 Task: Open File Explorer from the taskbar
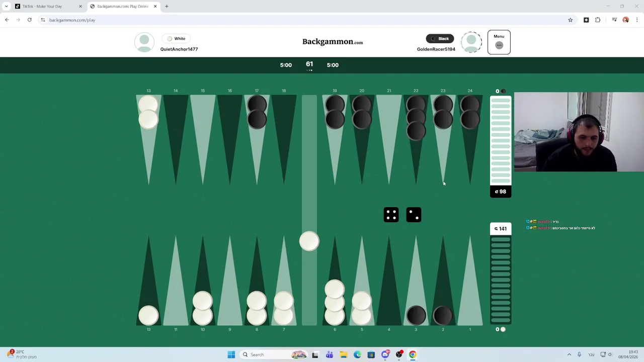[x=343, y=354]
